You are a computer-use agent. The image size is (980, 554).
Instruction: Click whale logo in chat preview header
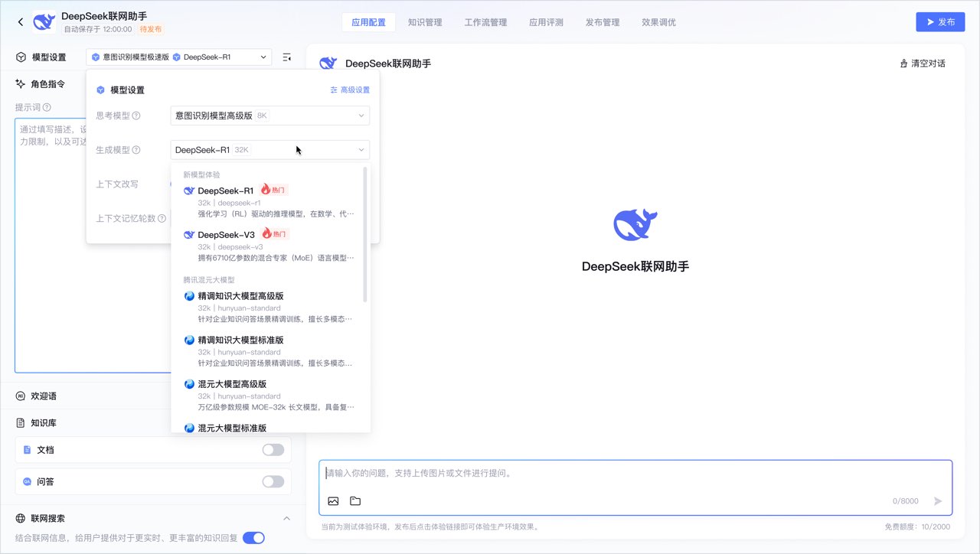coord(328,64)
